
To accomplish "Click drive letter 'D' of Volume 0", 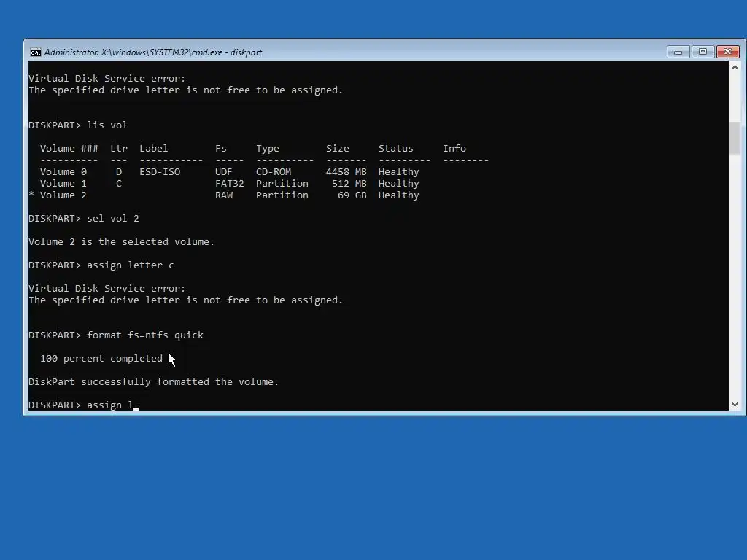I will click(x=119, y=171).
